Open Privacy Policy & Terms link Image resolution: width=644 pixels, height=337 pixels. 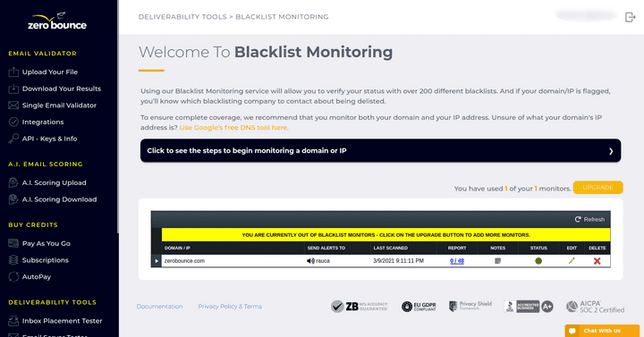pyautogui.click(x=230, y=307)
